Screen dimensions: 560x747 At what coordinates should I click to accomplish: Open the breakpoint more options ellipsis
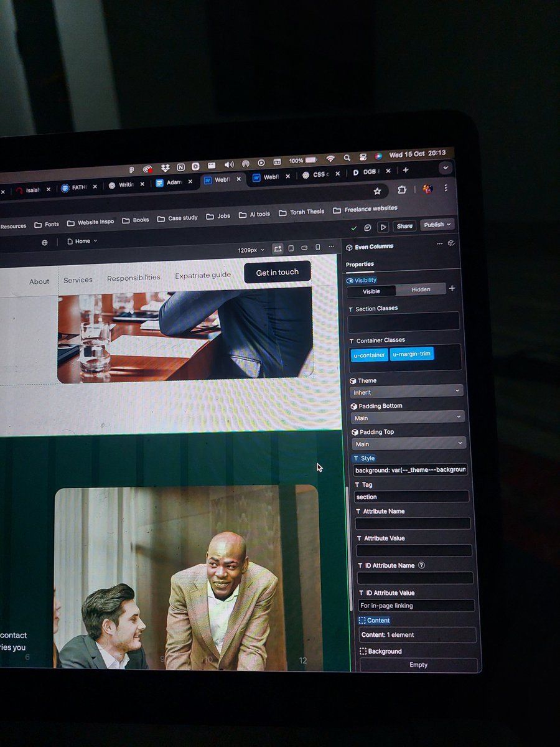(x=331, y=247)
